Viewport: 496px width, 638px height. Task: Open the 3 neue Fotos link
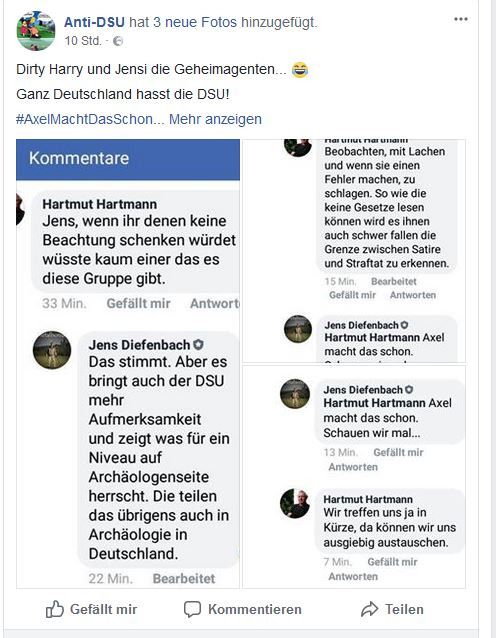click(x=195, y=22)
